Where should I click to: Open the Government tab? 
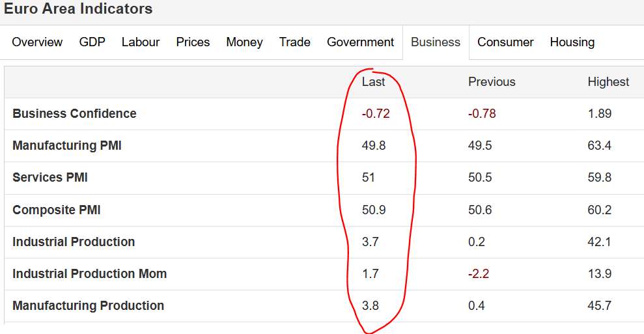[x=360, y=42]
